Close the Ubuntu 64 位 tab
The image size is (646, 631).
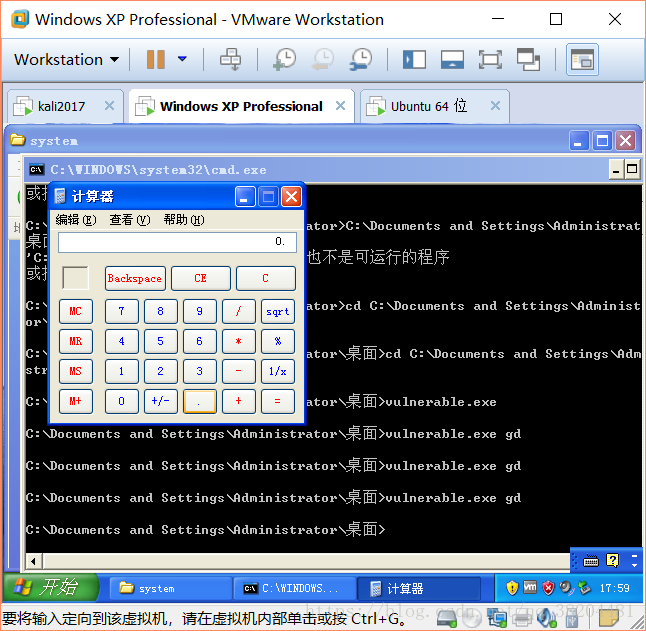click(495, 106)
